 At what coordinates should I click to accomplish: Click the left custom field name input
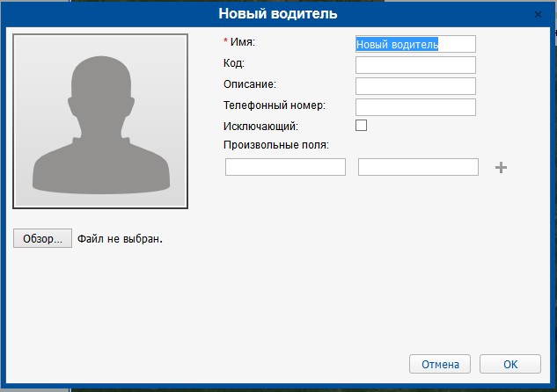285,167
